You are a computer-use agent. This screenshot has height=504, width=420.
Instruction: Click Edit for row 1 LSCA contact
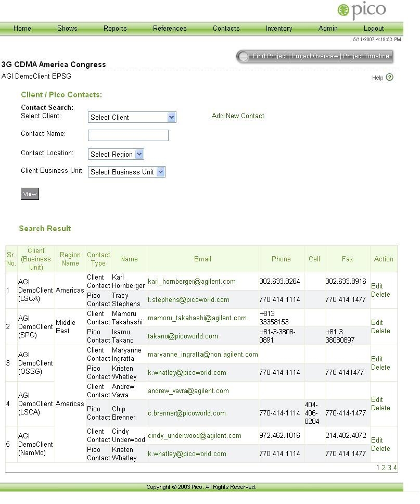377,286
